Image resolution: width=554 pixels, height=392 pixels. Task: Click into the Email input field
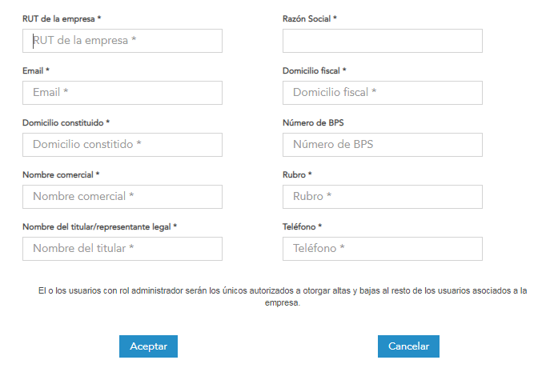122,93
